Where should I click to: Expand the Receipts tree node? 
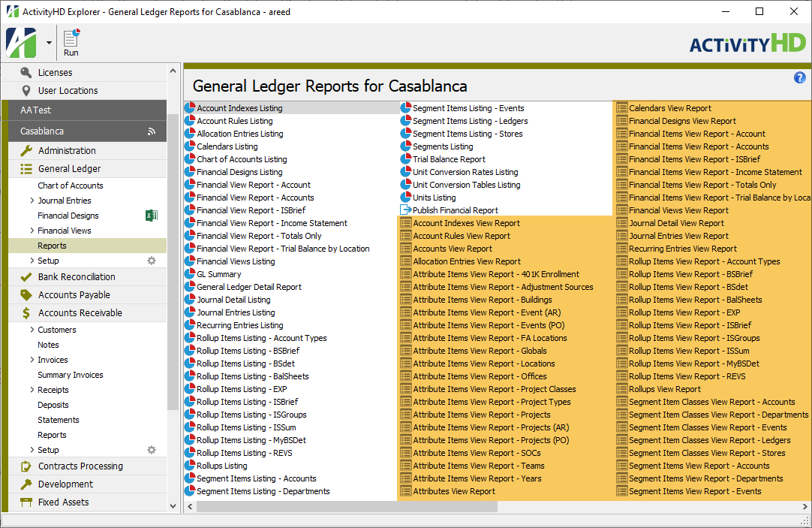(x=32, y=390)
